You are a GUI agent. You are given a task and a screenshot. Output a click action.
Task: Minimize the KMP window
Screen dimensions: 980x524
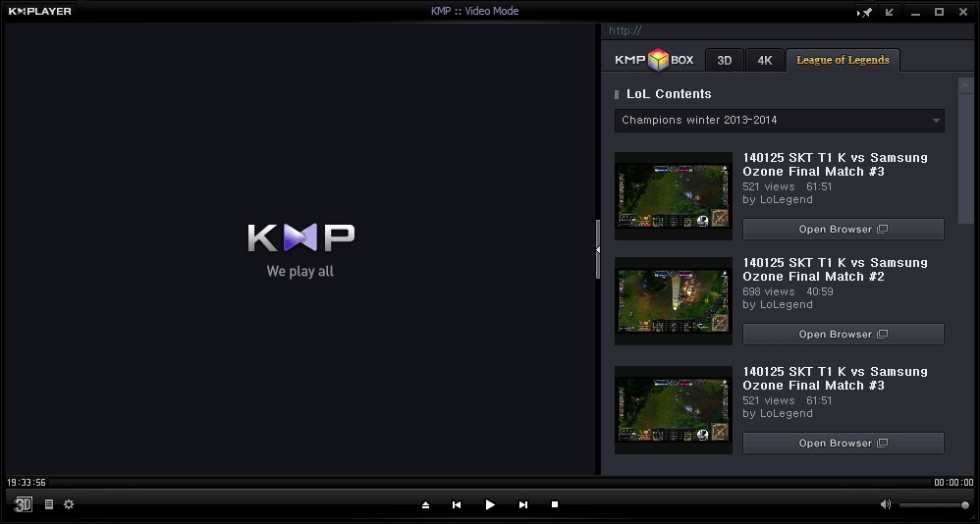(915, 12)
